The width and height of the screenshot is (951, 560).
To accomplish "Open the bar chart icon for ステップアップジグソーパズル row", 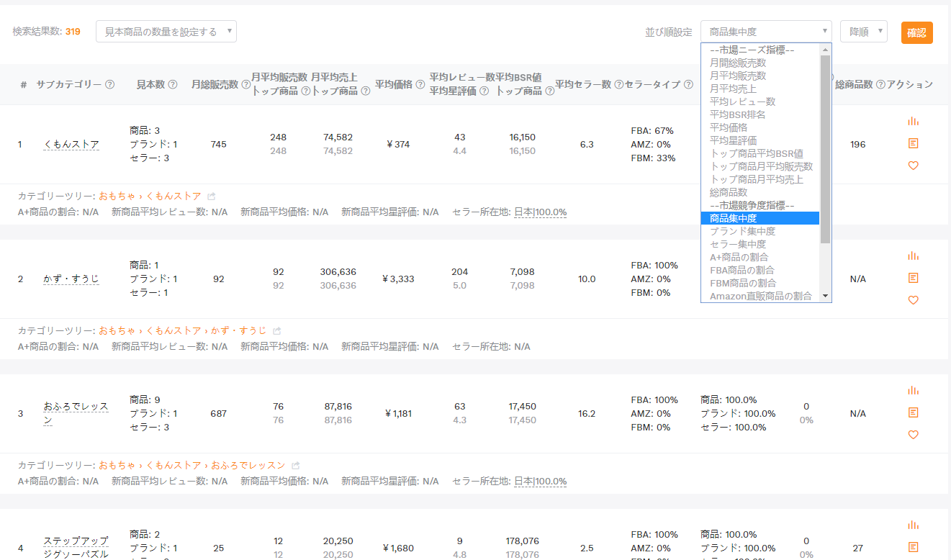I will [914, 525].
